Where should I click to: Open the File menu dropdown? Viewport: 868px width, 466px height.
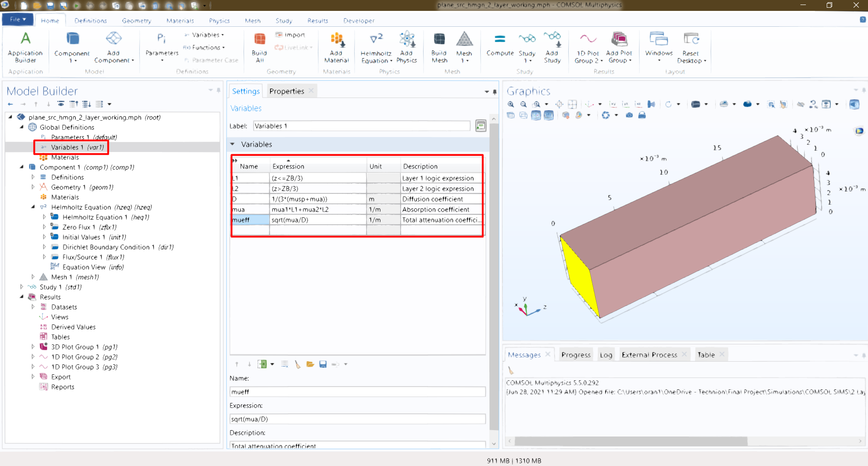18,20
